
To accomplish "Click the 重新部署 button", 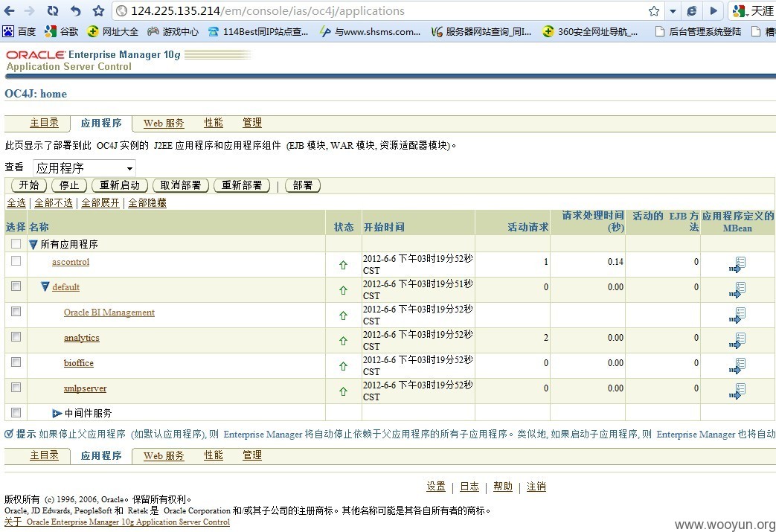I will tap(242, 185).
